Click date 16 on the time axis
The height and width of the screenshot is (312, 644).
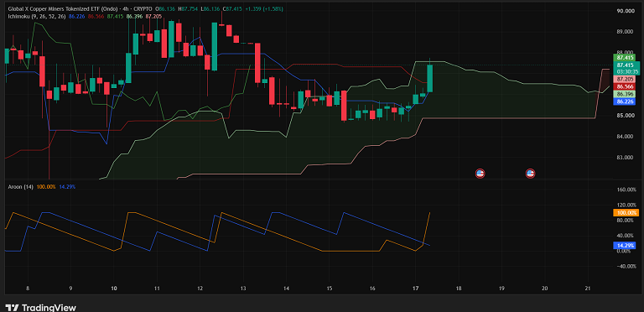tap(372, 288)
